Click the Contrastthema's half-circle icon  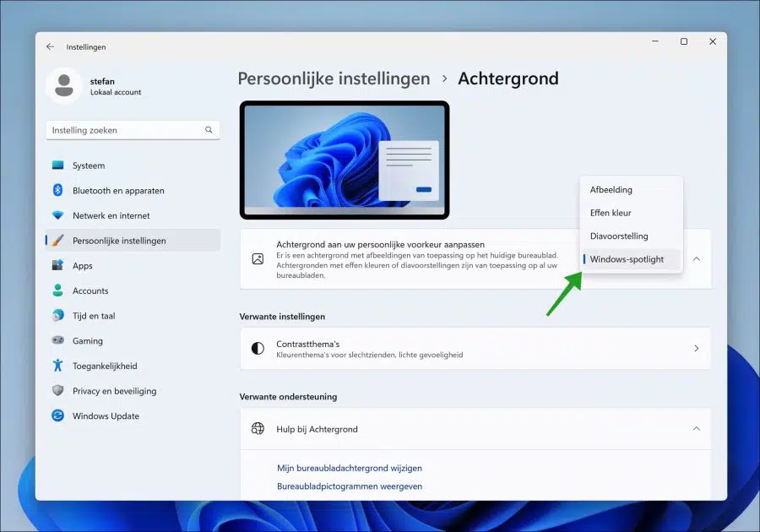tap(258, 349)
